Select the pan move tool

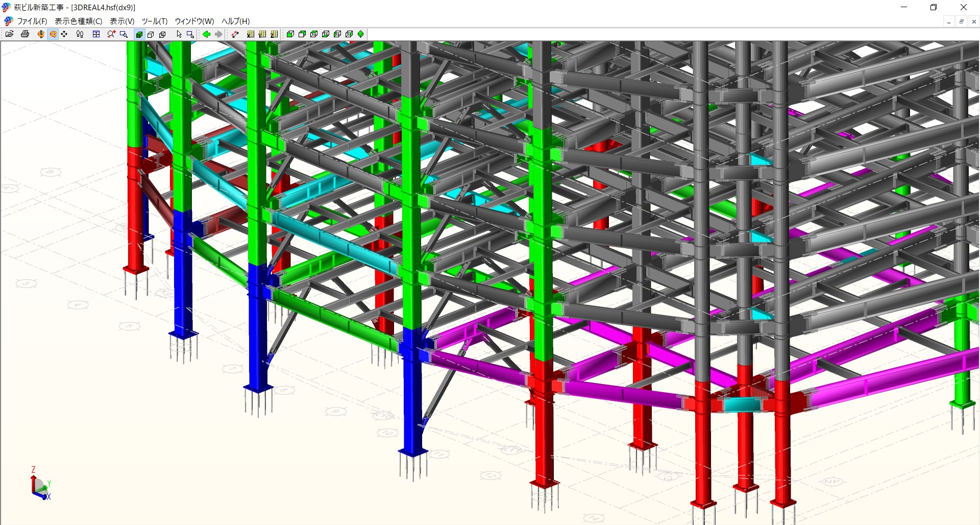64,34
